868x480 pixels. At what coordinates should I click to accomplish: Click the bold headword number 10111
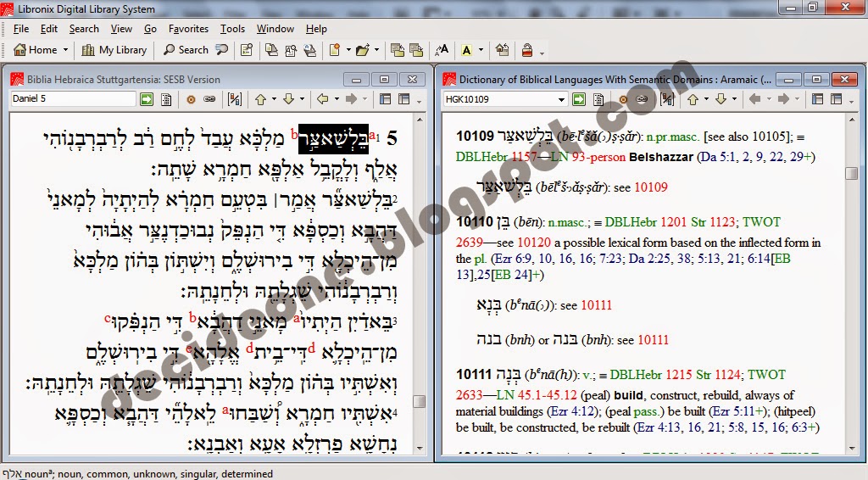[x=475, y=375]
